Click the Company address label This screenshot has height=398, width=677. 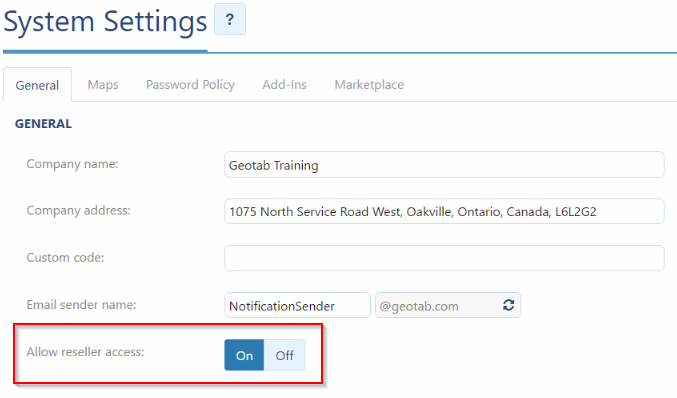[78, 210]
